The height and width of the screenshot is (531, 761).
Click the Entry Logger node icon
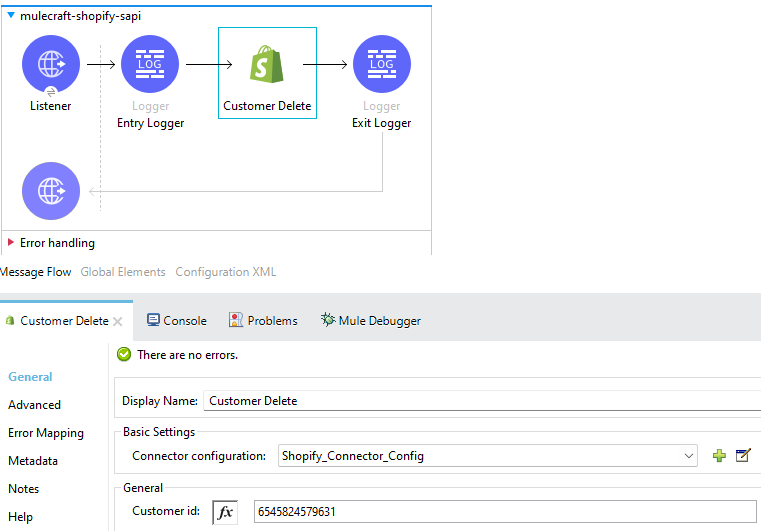pos(150,64)
